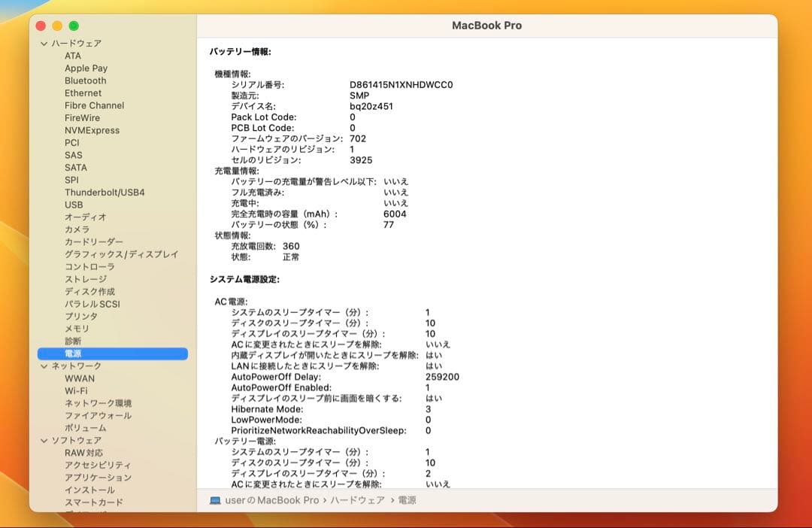The width and height of the screenshot is (812, 528).
Task: Select カメラ in the sidebar
Action: tap(78, 229)
